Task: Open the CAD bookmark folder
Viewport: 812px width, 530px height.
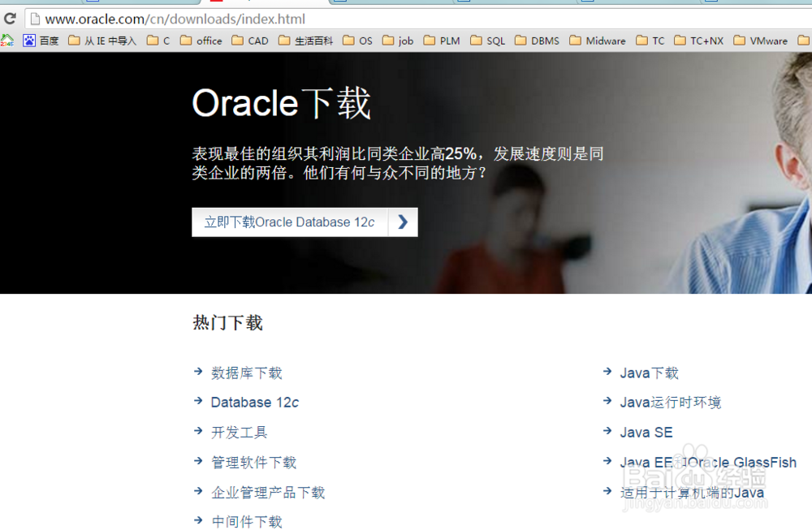Action: [x=250, y=41]
